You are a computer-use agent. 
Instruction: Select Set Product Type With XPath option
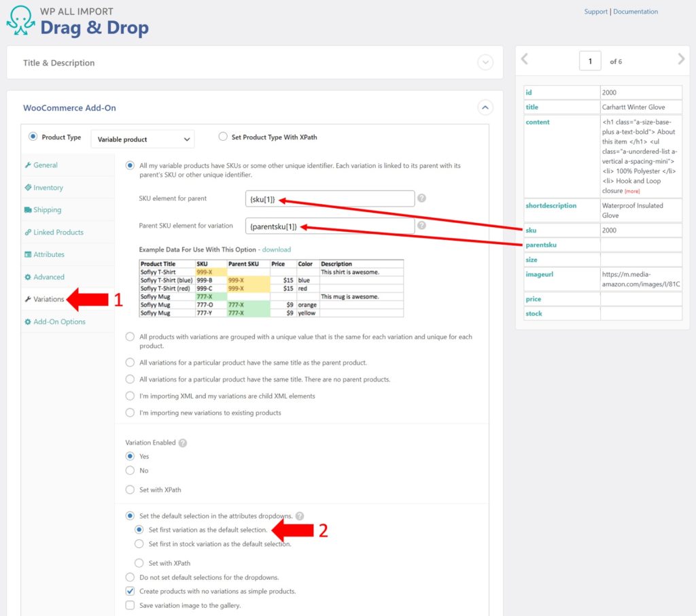coord(223,137)
